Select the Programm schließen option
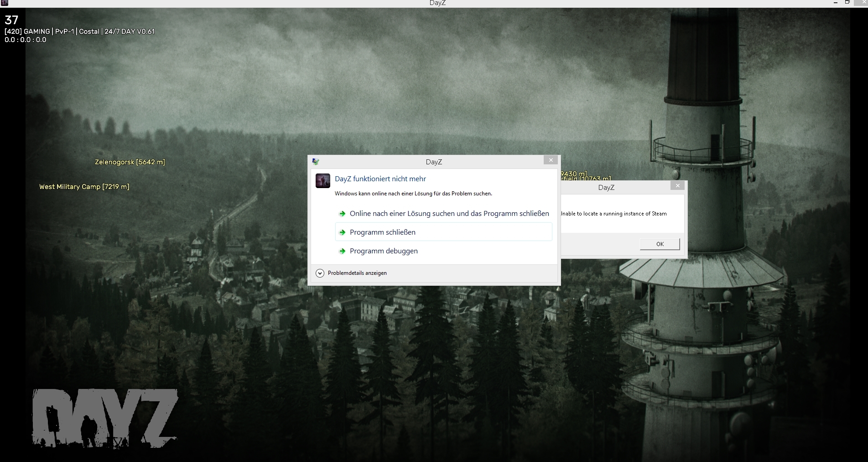868x462 pixels. 444,232
